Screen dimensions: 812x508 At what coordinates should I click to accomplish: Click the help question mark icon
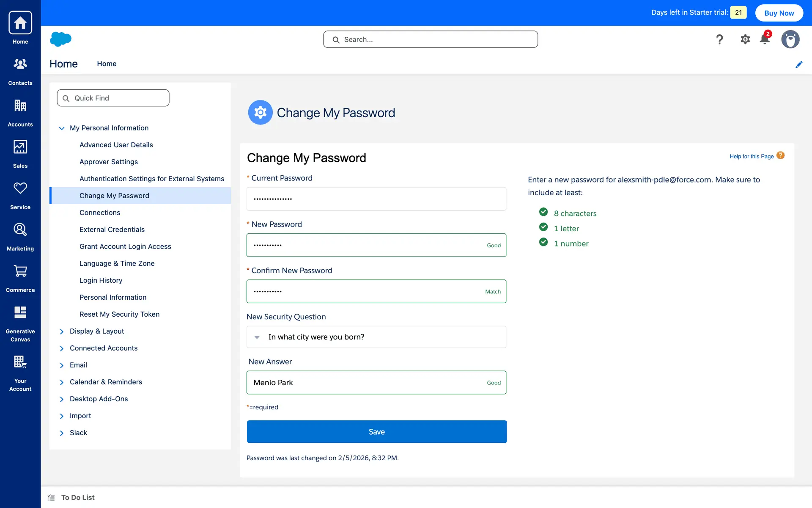(x=719, y=39)
